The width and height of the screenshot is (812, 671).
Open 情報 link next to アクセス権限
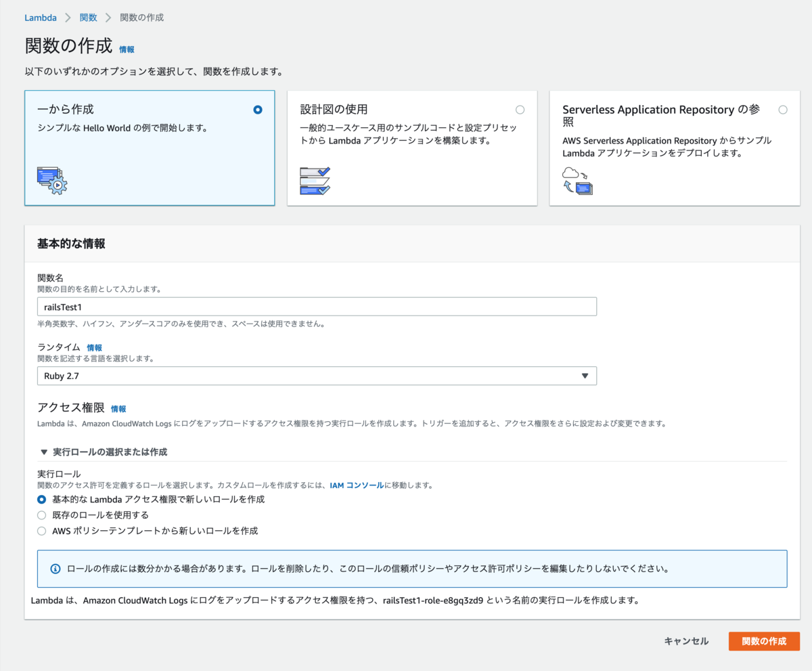click(118, 409)
